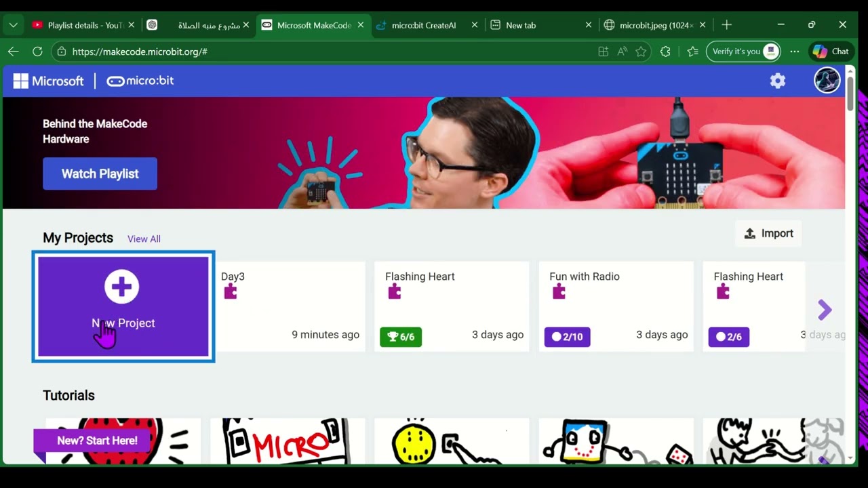Screen dimensions: 868x488
Task: View site info lock icon
Action: (x=62, y=52)
